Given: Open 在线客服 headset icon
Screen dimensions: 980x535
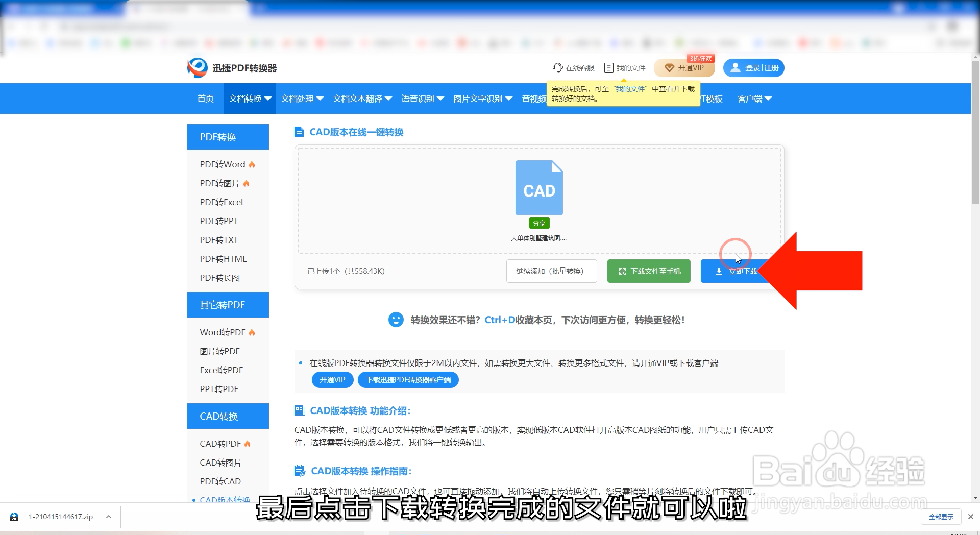Looking at the screenshot, I should point(557,68).
